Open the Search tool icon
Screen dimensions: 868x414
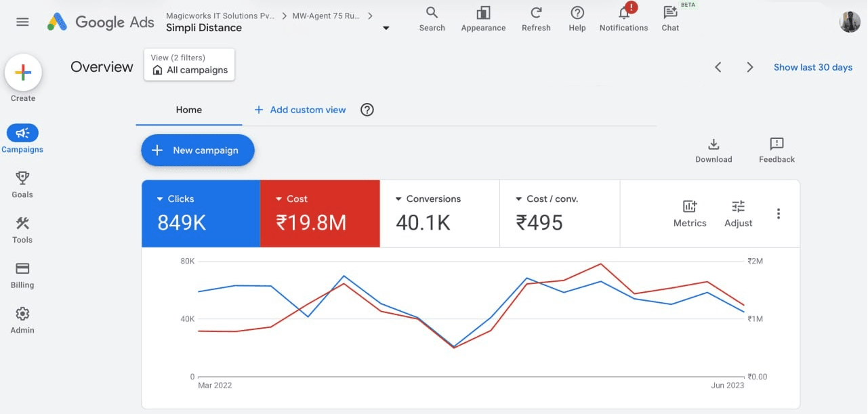[x=432, y=19]
